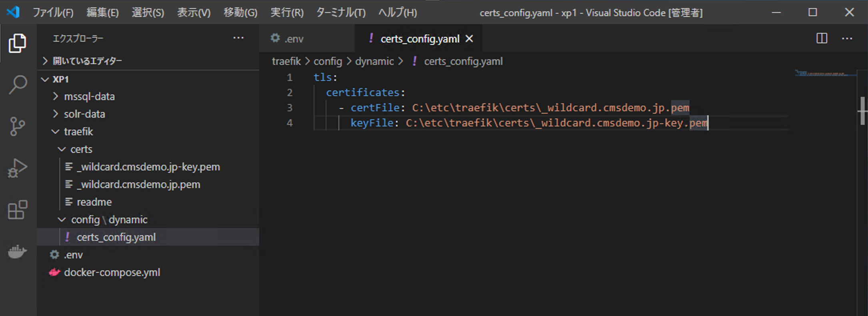Open the Explorer view in activity bar
The image size is (868, 316).
coord(18,43)
